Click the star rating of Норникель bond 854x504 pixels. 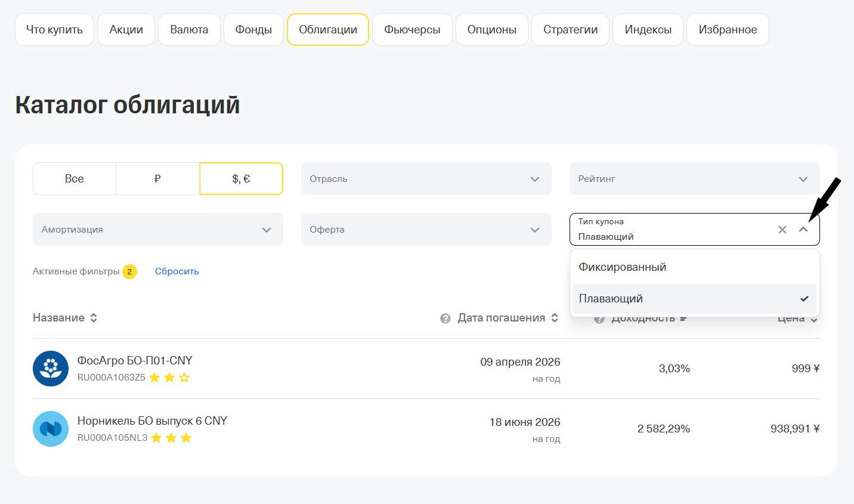171,438
